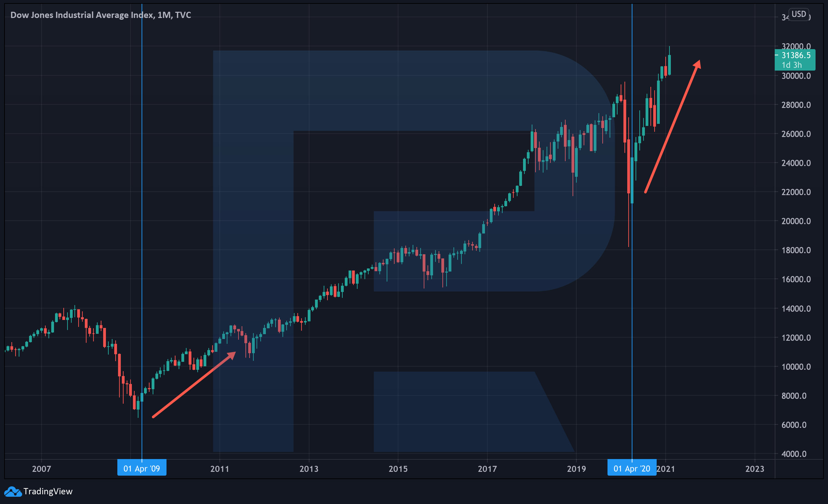Click the 28000.0 price axis label
Viewport: 828px width, 504px height.
[796, 105]
